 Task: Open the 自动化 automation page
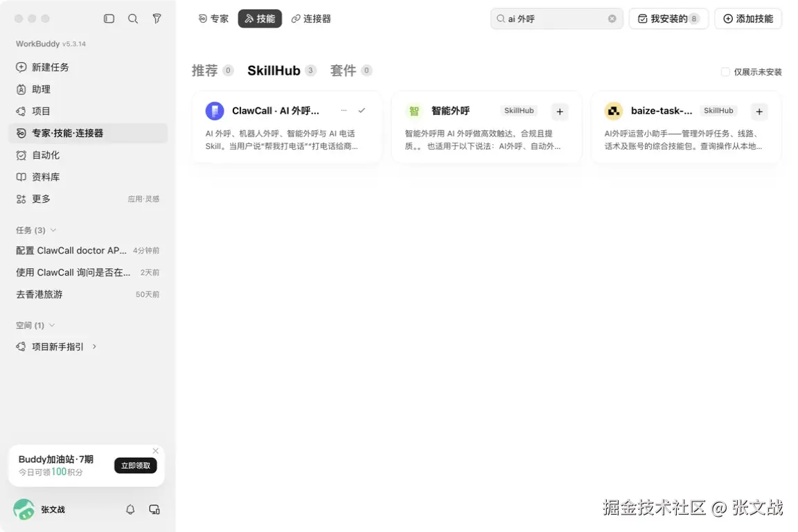coord(88,154)
